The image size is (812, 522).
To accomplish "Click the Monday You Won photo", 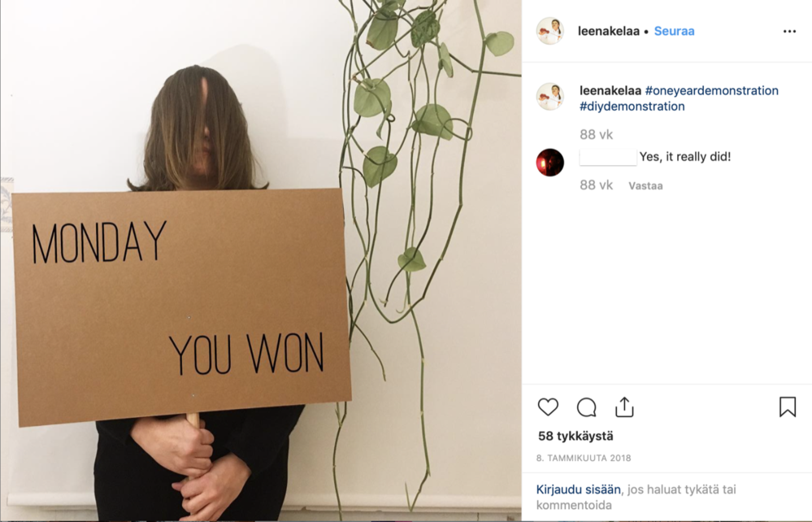I will pos(260,260).
